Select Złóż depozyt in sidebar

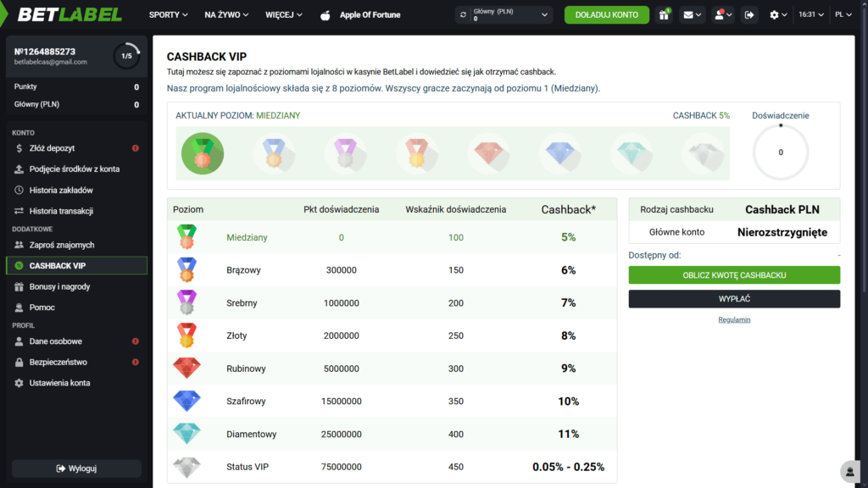54,148
